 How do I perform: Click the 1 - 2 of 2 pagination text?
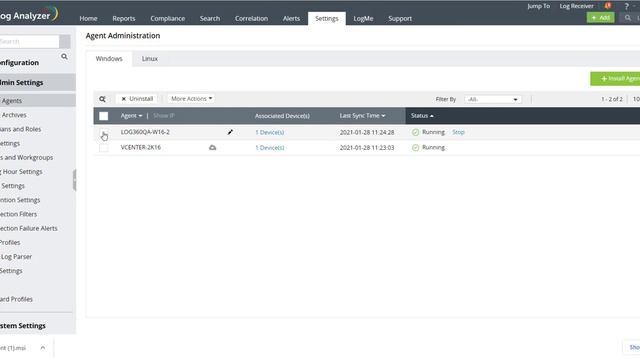[x=612, y=99]
